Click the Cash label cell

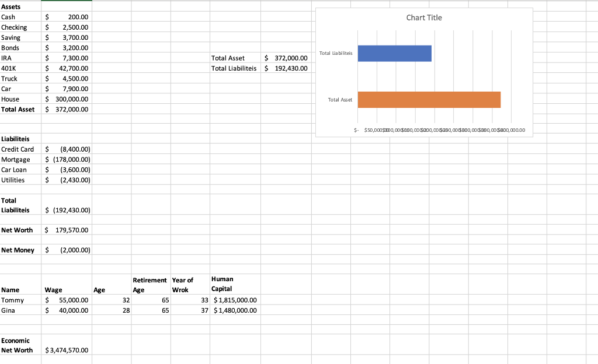click(x=20, y=17)
